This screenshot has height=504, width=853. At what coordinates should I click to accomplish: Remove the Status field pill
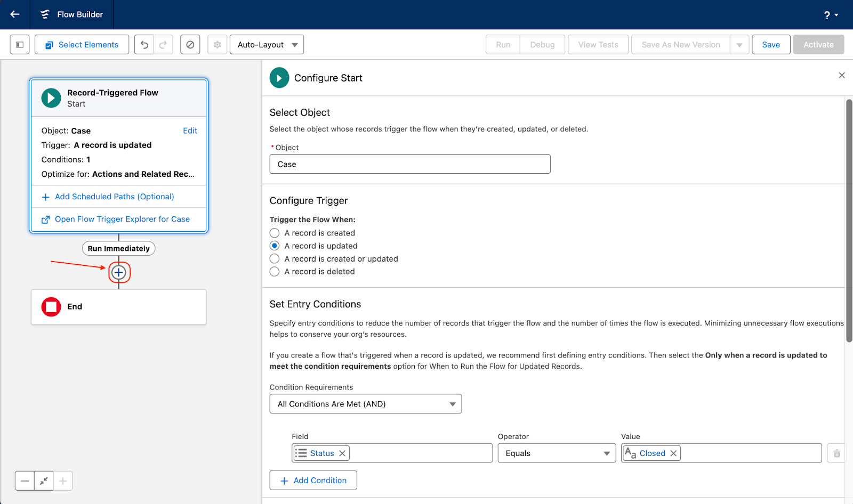(342, 453)
